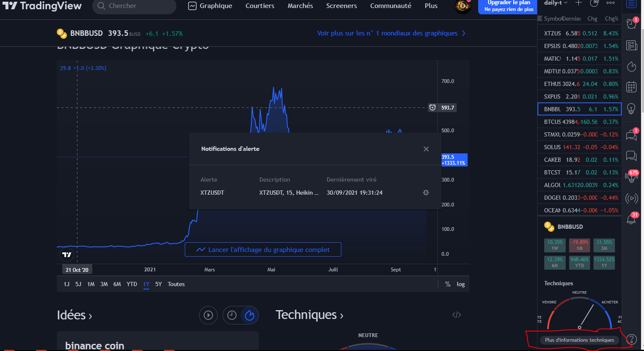Select ETHUS row in watchlist

coord(580,84)
